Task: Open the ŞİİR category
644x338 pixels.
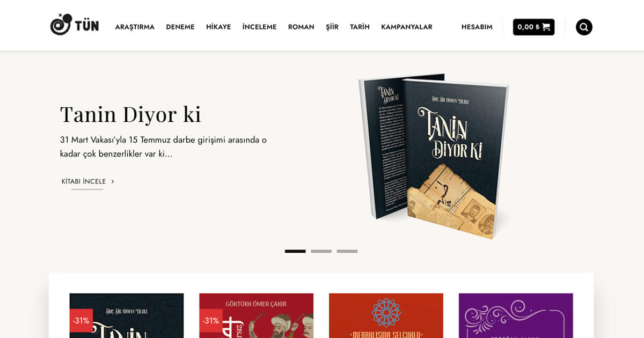Action: tap(332, 27)
